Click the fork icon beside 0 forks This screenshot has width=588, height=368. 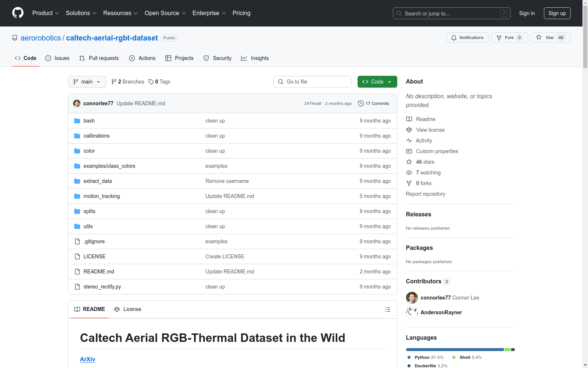tap(409, 183)
